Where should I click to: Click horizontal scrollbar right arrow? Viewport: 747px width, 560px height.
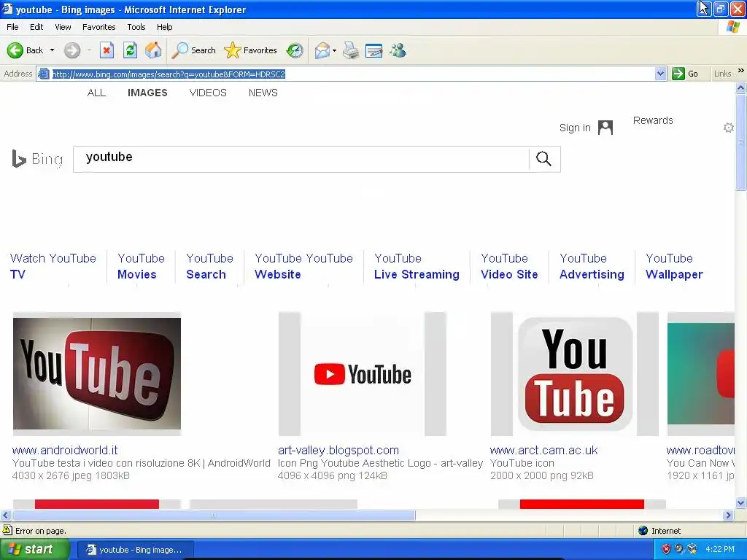pyautogui.click(x=729, y=515)
